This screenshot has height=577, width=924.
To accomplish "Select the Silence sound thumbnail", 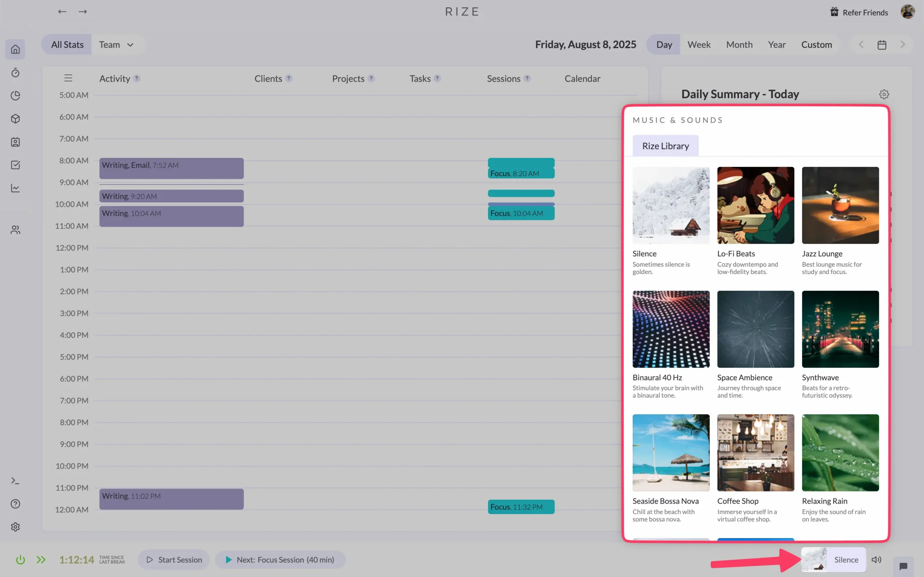I will click(x=671, y=205).
